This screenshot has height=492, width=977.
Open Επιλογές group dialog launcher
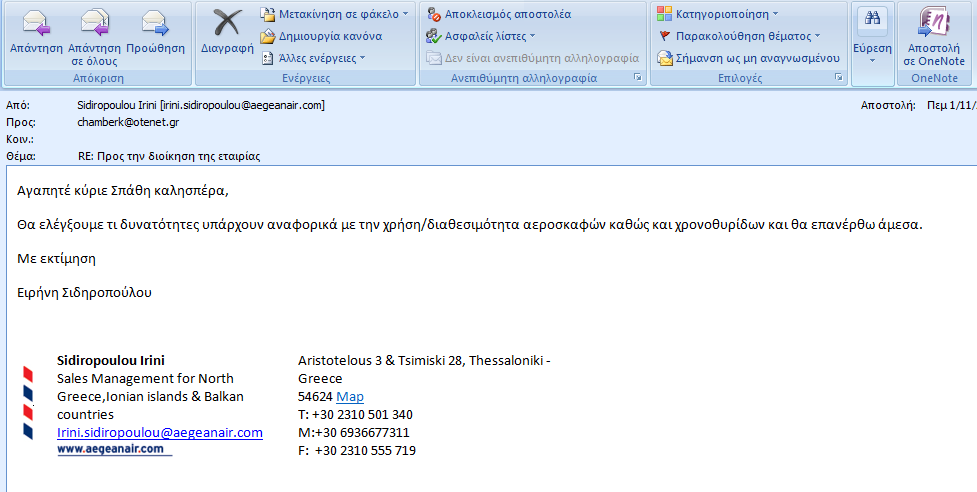[x=839, y=77]
